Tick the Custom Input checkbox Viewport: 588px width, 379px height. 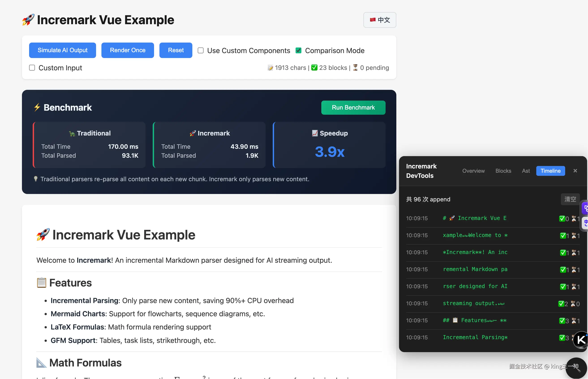[32, 68]
